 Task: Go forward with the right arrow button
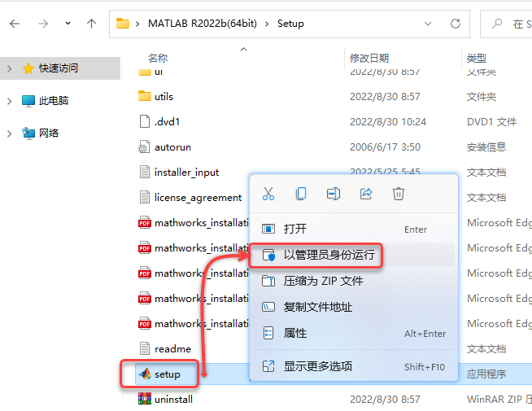[x=43, y=24]
